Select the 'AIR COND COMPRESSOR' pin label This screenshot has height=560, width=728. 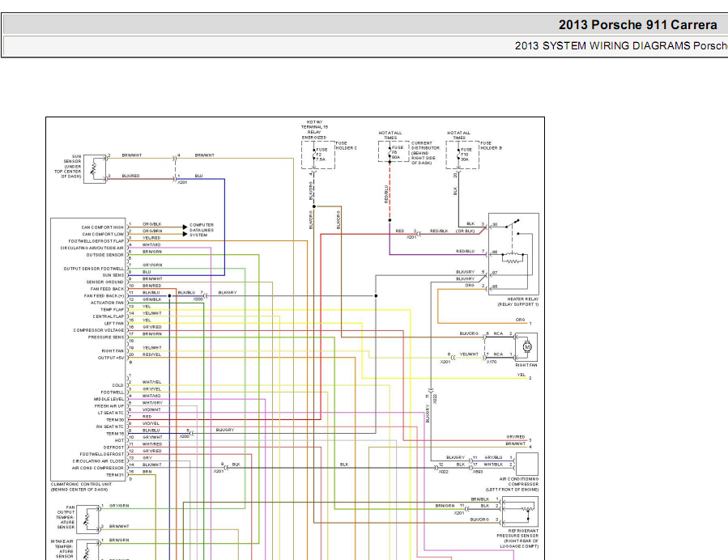click(x=98, y=468)
